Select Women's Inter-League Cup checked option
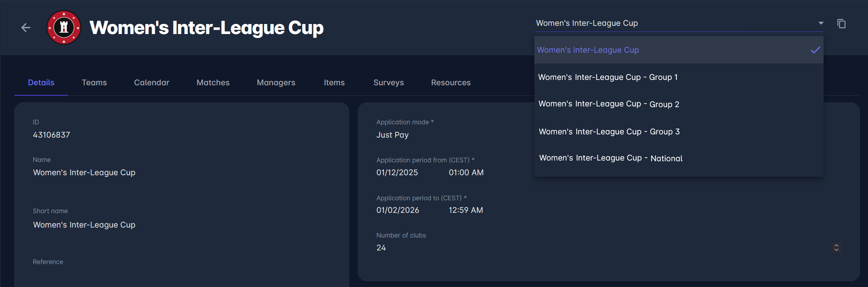The width and height of the screenshot is (868, 287). [679, 50]
